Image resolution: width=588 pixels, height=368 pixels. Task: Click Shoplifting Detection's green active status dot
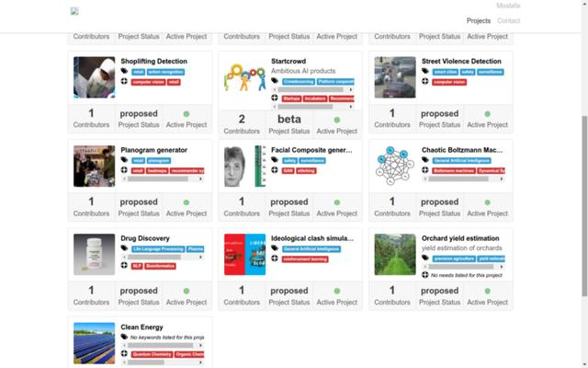[187, 114]
